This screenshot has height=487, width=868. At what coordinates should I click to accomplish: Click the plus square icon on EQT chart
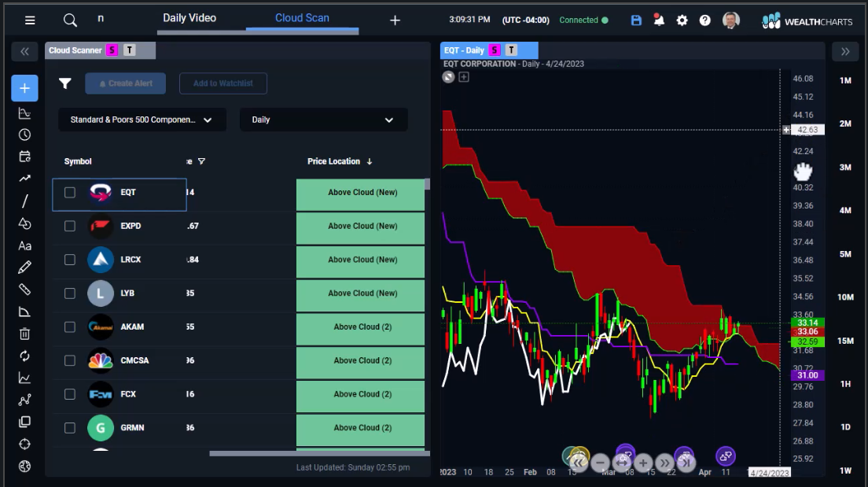(464, 77)
